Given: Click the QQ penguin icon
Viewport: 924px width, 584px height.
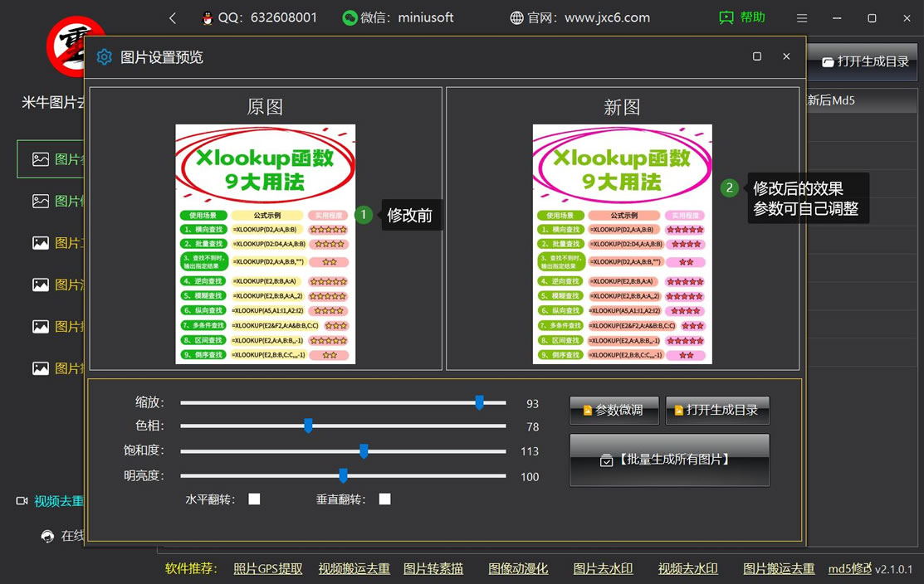Looking at the screenshot, I should coord(207,18).
